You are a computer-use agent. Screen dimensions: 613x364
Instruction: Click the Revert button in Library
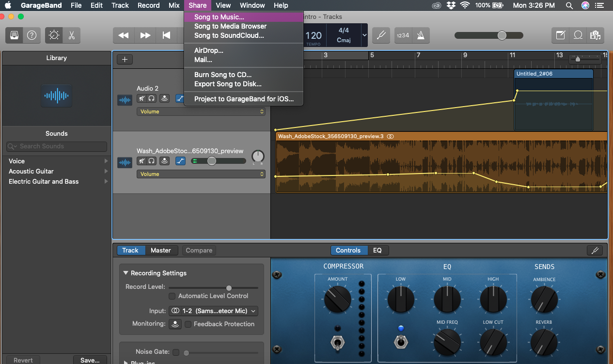[23, 360]
